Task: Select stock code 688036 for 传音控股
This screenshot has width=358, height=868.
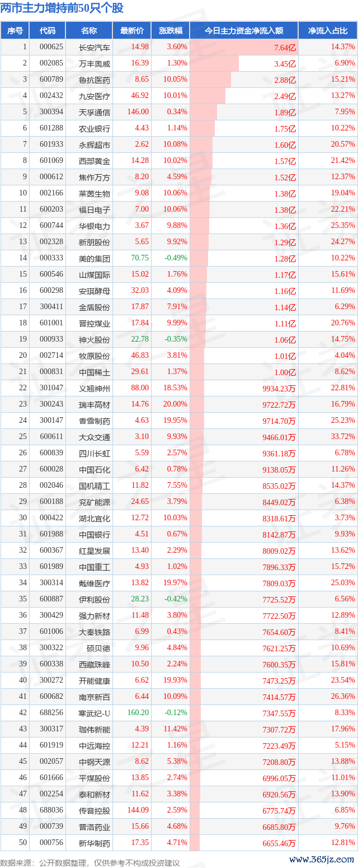Action: [51, 810]
